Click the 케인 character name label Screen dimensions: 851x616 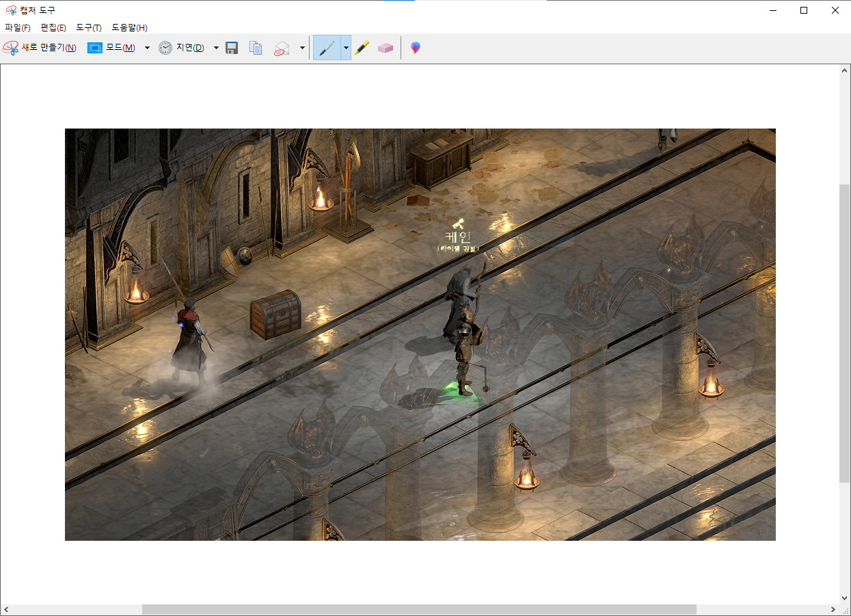coord(458,237)
